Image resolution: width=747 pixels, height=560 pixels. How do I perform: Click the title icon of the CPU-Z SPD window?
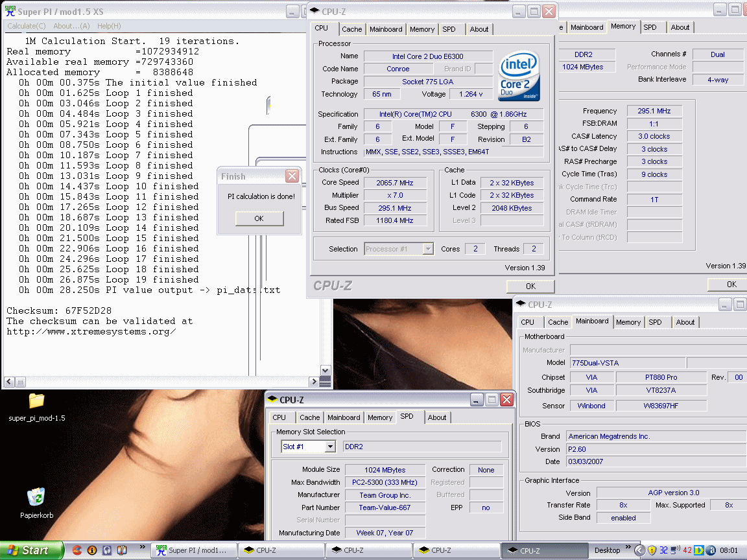[272, 399]
